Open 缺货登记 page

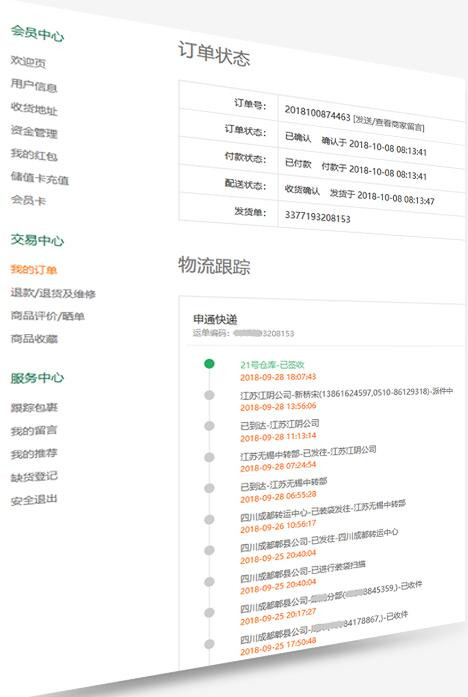point(34,477)
